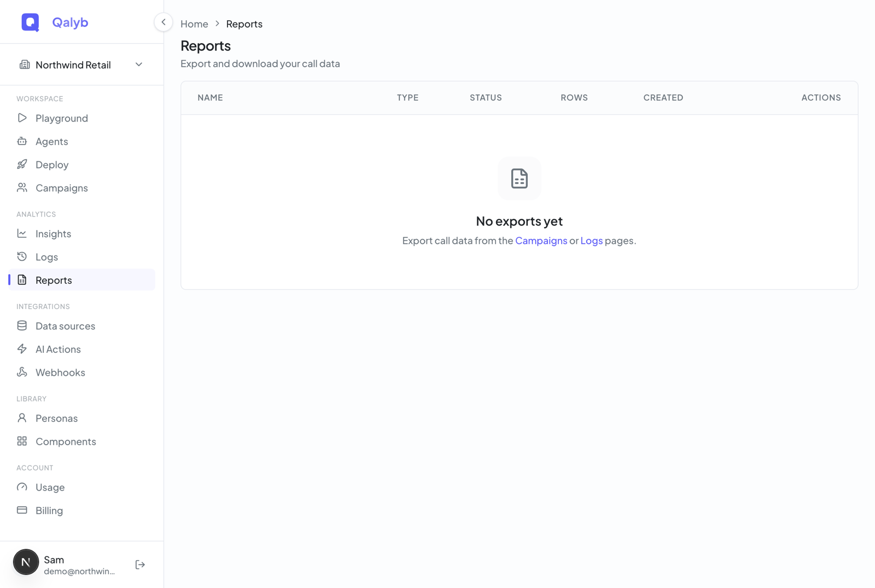875x588 pixels.
Task: Open the Playground page
Action: pos(81,118)
